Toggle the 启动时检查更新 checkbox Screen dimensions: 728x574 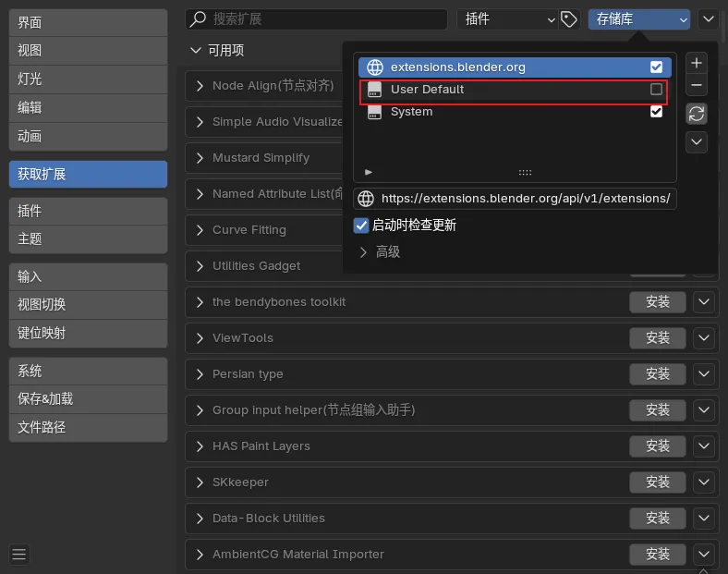point(362,226)
